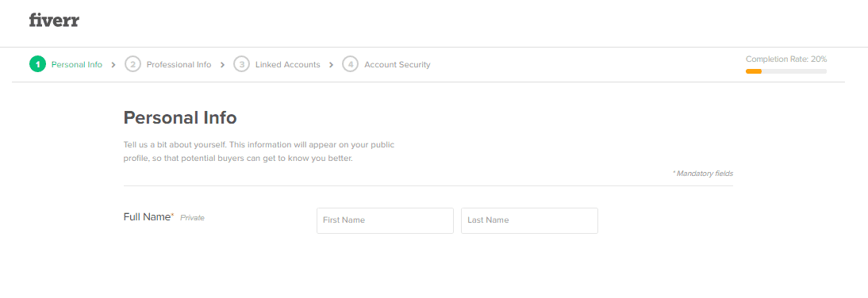Viewport: 868px width, 298px height.
Task: Click the Completion Rate 20% text
Action: coord(786,59)
